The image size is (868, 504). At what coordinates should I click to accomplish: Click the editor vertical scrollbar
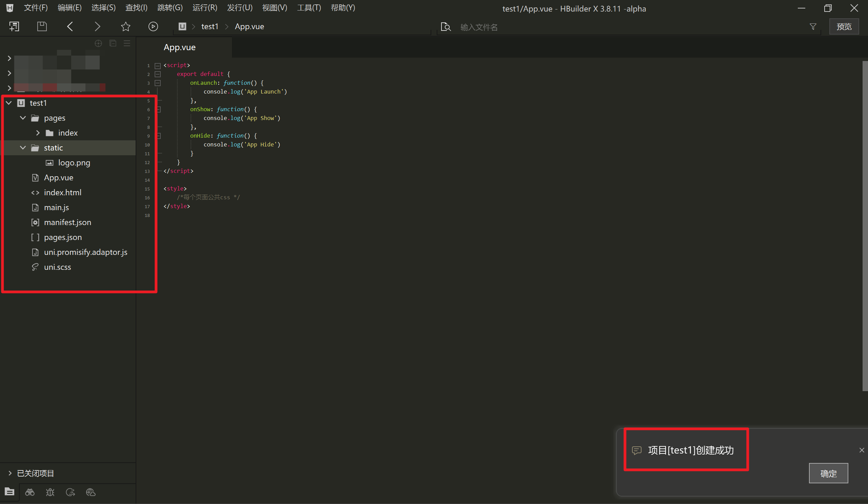[x=865, y=226]
